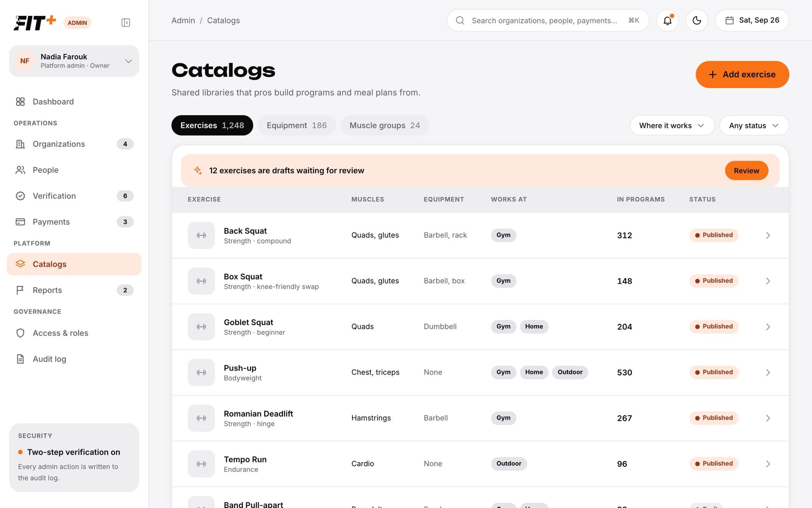This screenshot has height=508, width=812.
Task: Review the draft exercises
Action: 746,171
